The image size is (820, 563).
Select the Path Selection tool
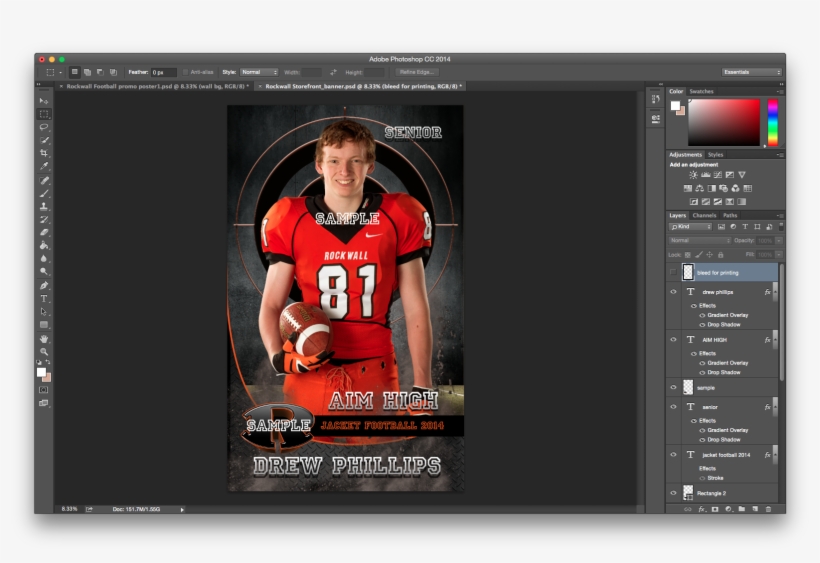coord(44,312)
